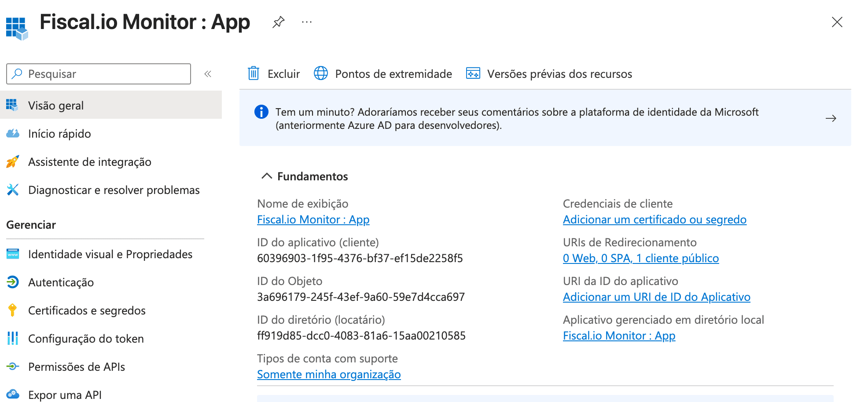Click the Fiscal.io Monitor app logo icon

17,29
